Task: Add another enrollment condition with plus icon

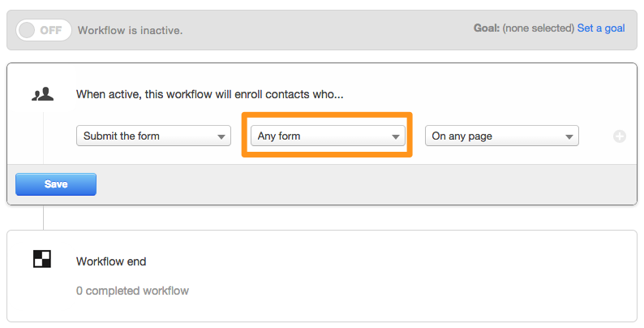Action: 620,136
